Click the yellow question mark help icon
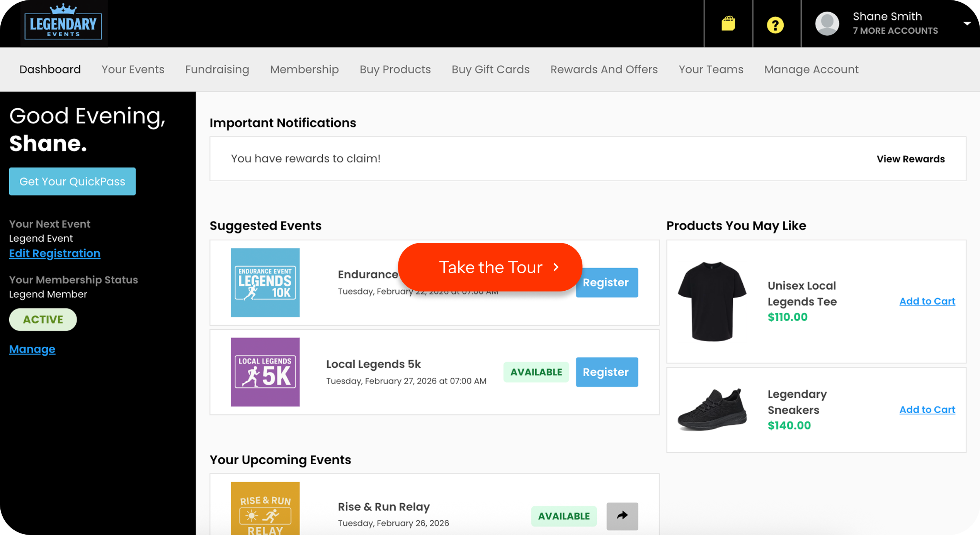The height and width of the screenshot is (535, 980). point(775,25)
